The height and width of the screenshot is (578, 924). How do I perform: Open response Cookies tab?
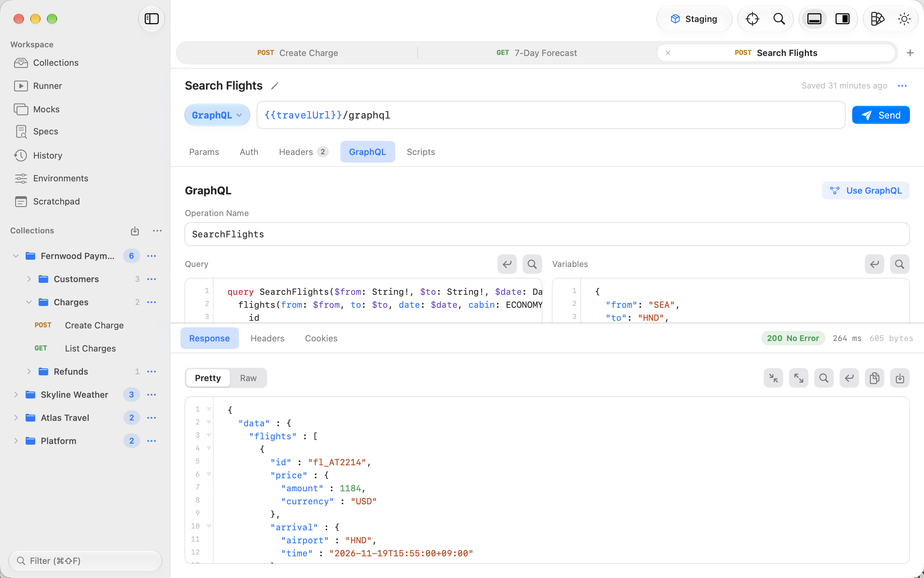coord(321,338)
